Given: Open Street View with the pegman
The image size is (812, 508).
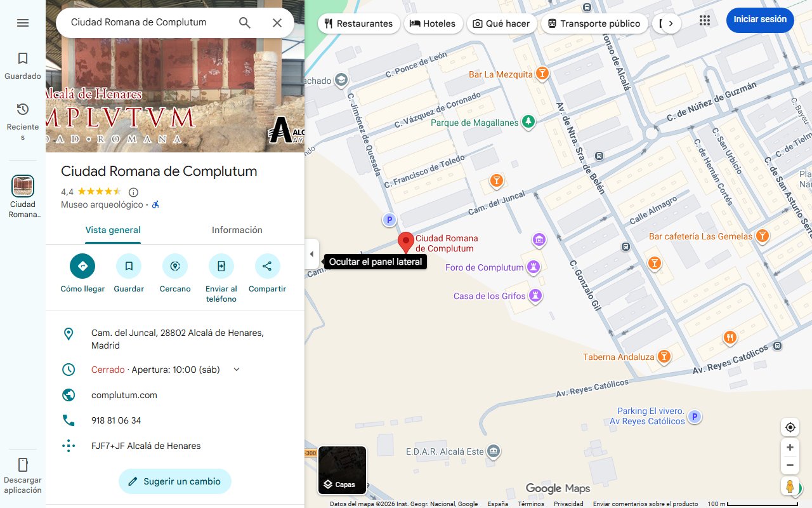Looking at the screenshot, I should (790, 486).
